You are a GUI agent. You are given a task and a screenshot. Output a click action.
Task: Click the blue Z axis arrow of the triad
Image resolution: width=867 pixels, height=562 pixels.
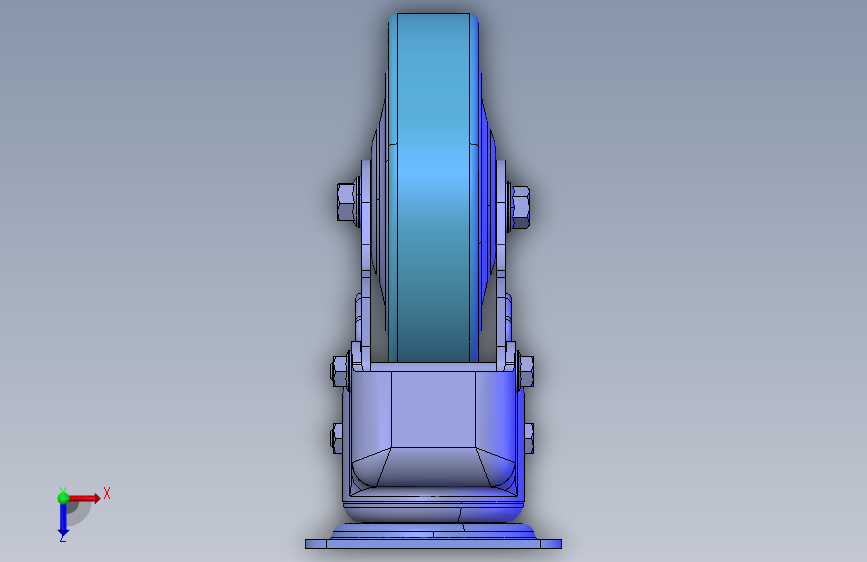(x=63, y=521)
